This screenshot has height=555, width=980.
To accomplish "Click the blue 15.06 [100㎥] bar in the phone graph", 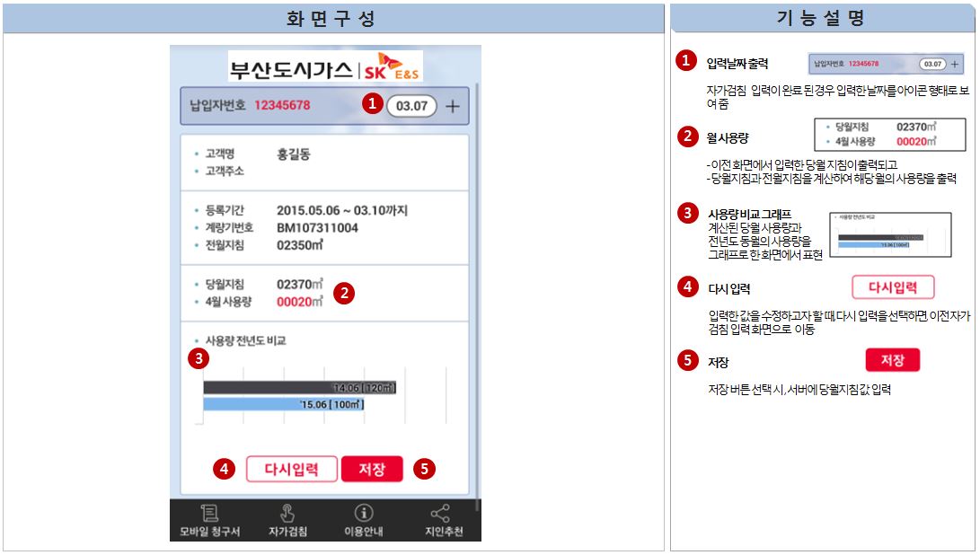I will (x=284, y=404).
